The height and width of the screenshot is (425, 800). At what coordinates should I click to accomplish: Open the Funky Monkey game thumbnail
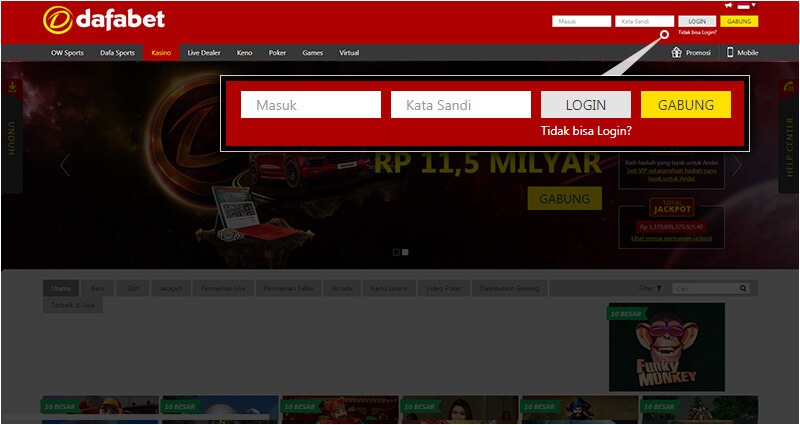(x=666, y=347)
